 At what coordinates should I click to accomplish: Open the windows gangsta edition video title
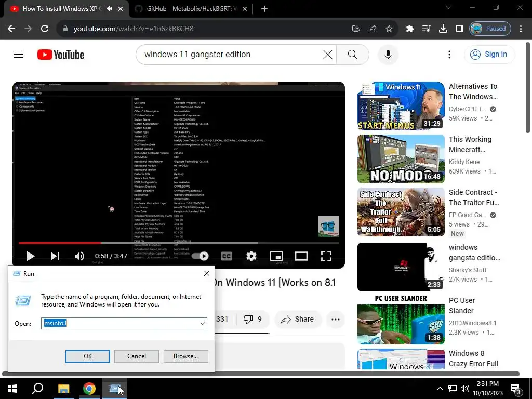(x=474, y=252)
